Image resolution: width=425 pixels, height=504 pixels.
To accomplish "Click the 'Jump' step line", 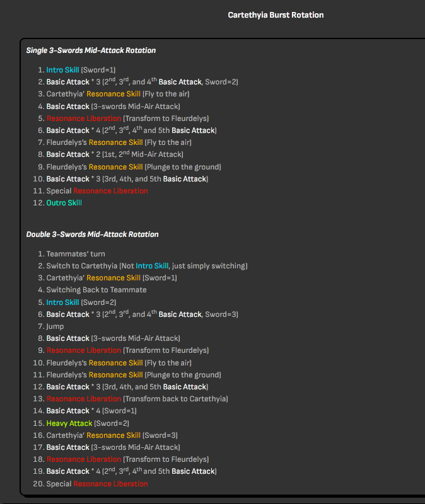I will coord(55,326).
